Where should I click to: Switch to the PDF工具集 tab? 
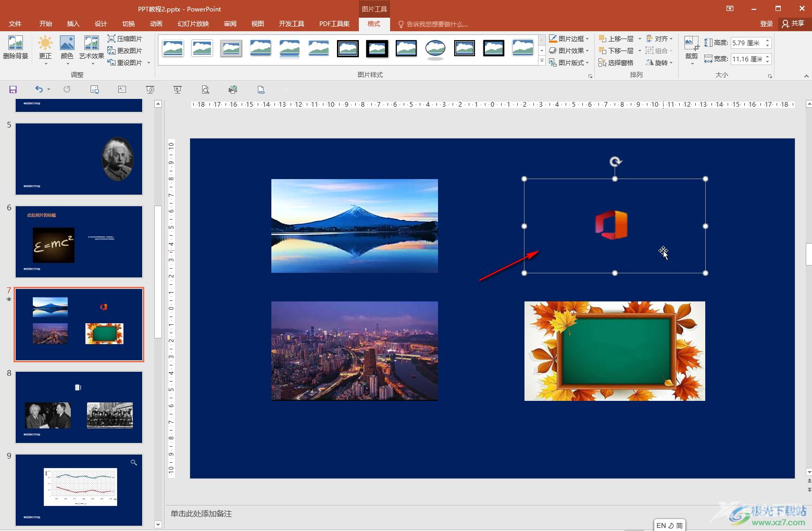click(x=334, y=24)
